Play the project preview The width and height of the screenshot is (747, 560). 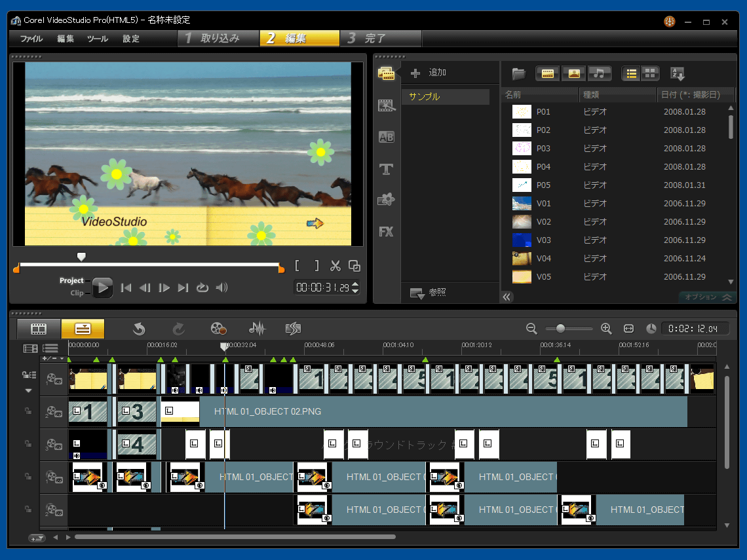[102, 288]
